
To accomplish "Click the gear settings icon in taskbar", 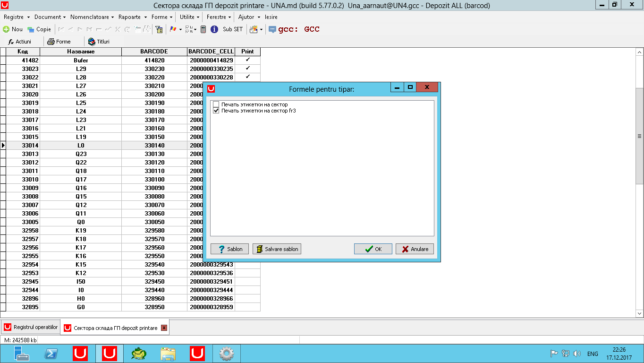I will (227, 354).
